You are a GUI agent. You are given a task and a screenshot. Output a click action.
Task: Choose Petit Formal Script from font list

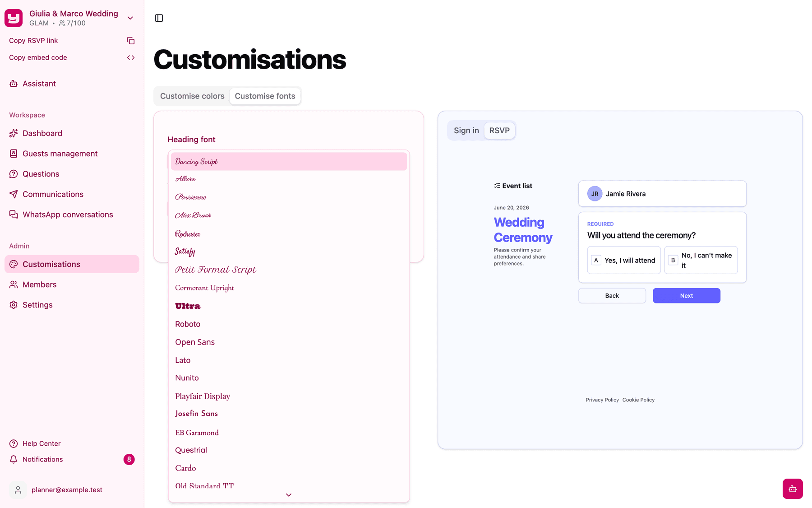tap(289, 270)
